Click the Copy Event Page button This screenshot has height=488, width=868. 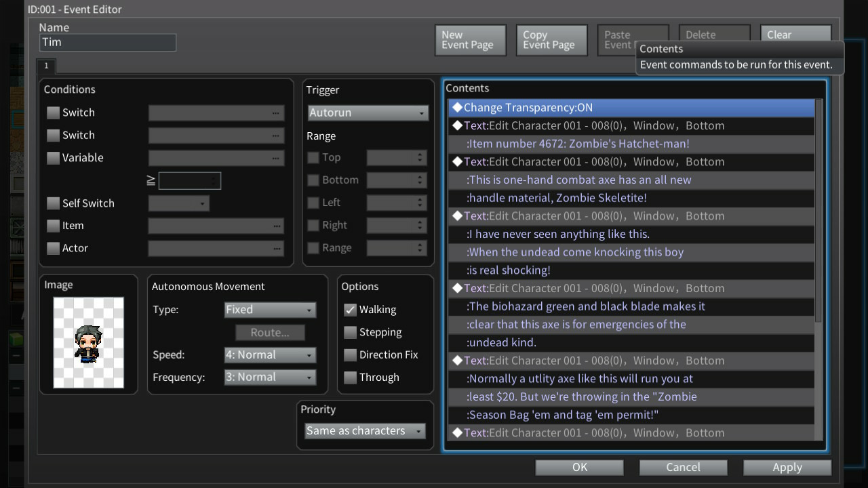click(x=551, y=40)
